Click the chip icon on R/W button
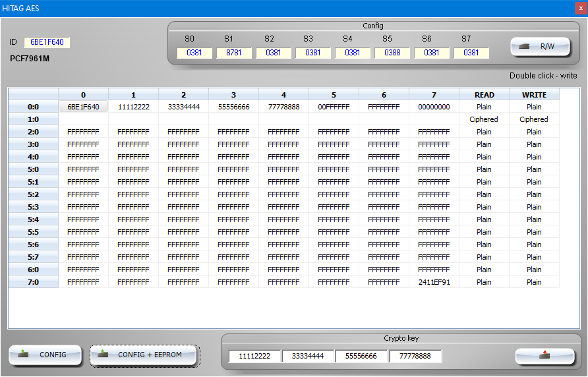The width and height of the screenshot is (588, 377). click(x=524, y=47)
